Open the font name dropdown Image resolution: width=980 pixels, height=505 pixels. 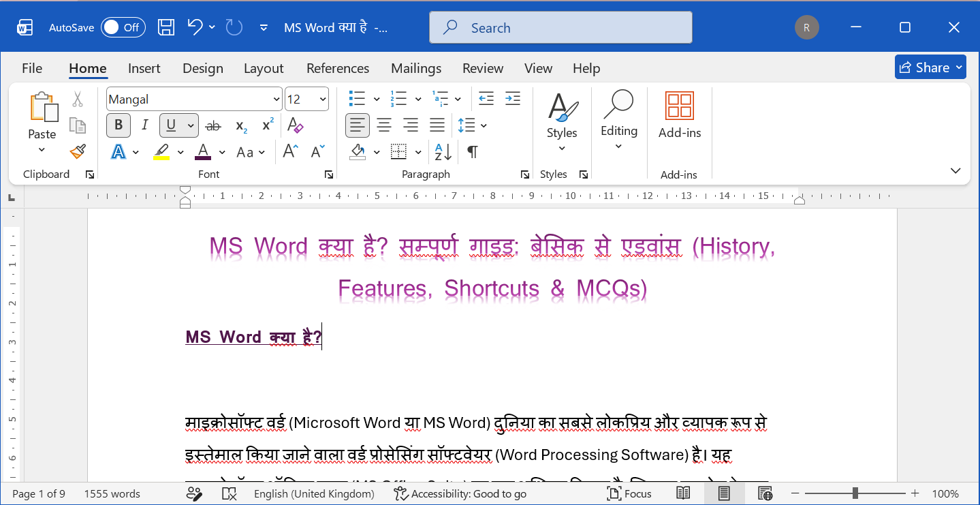click(x=276, y=100)
